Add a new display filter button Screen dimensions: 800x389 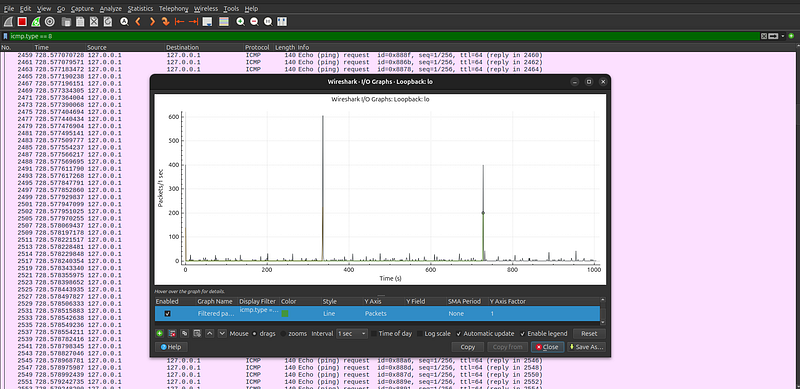[x=791, y=36]
